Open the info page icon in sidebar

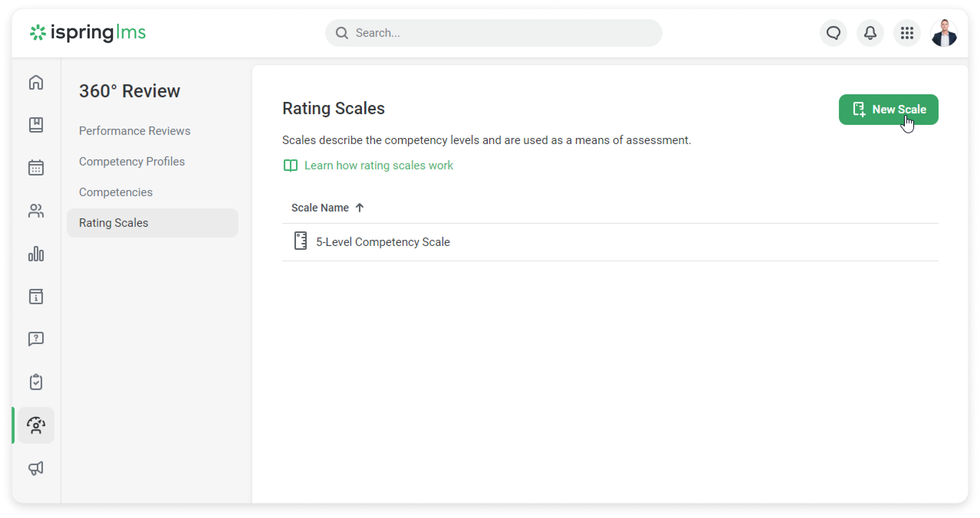[x=36, y=297]
